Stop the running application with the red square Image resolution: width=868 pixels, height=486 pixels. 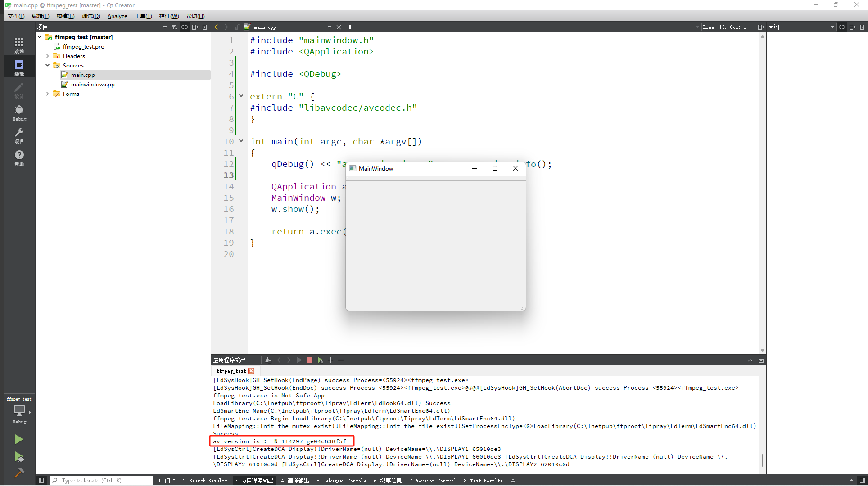[310, 360]
